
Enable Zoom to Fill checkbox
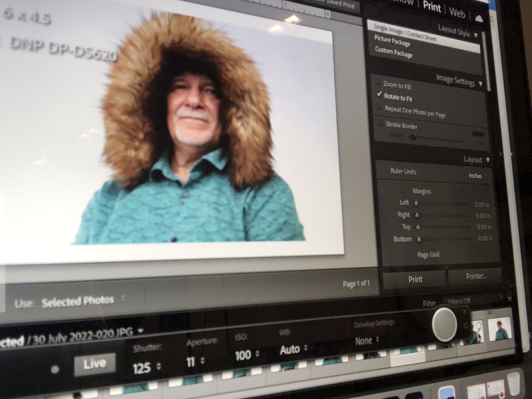click(378, 83)
